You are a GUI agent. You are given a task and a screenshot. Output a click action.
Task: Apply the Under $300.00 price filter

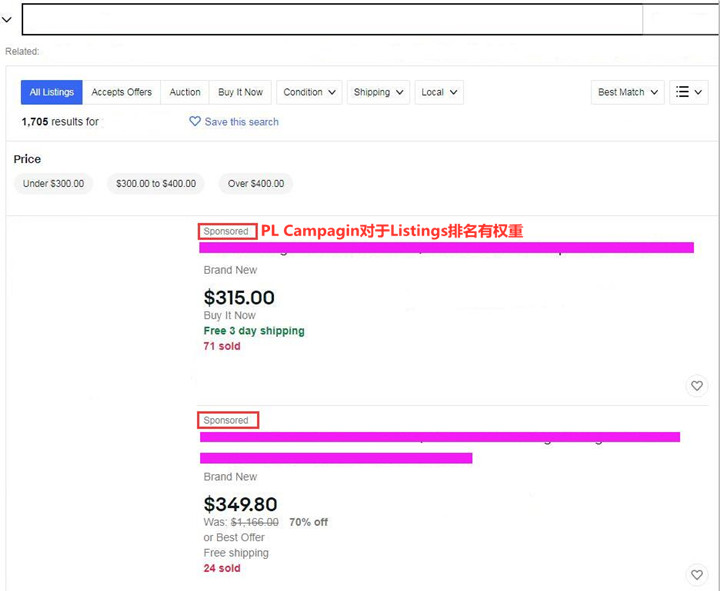tap(54, 184)
